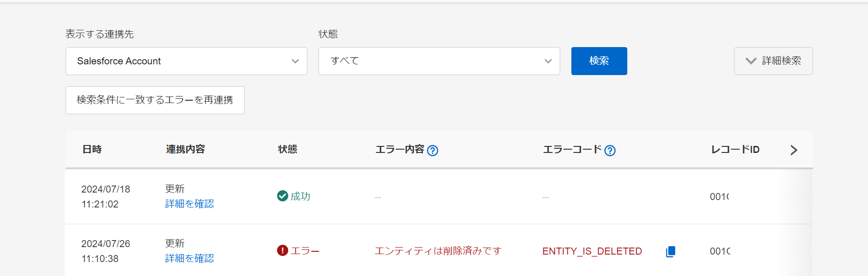
Task: Open 詳細を確認 link for 2024/07/26 row
Action: [x=190, y=258]
